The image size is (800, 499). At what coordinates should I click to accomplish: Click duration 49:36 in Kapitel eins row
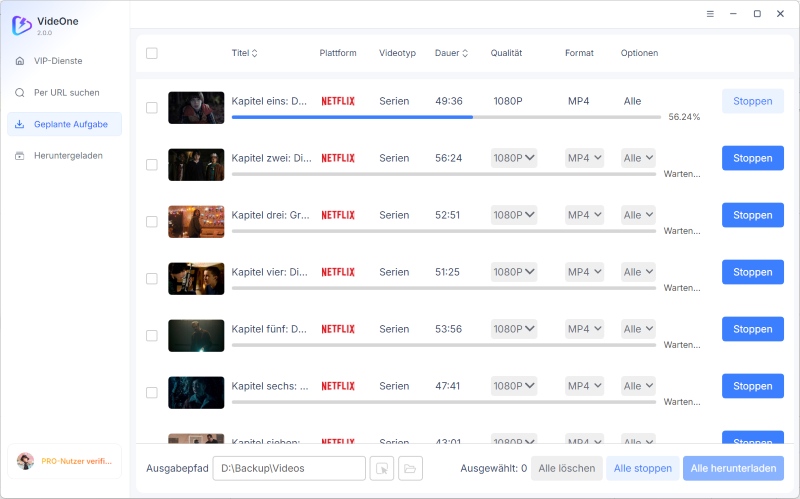point(449,101)
